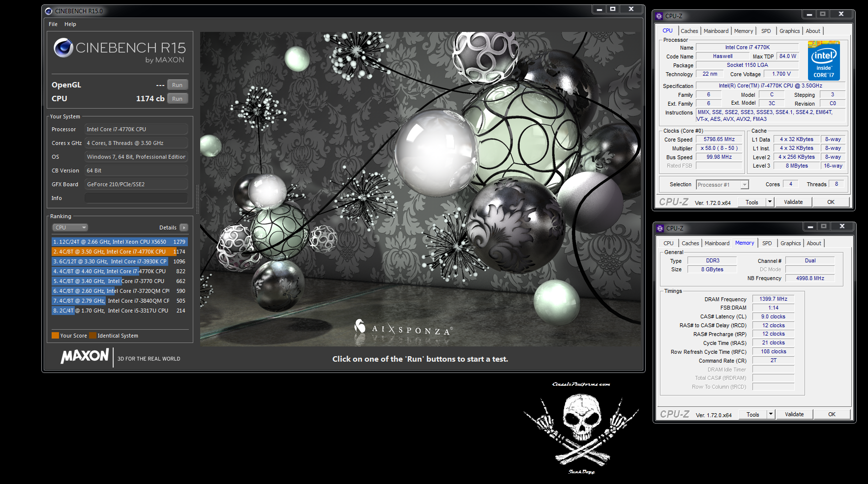
Task: Select ranking row Intel Core i7-3840QM
Action: (x=120, y=301)
